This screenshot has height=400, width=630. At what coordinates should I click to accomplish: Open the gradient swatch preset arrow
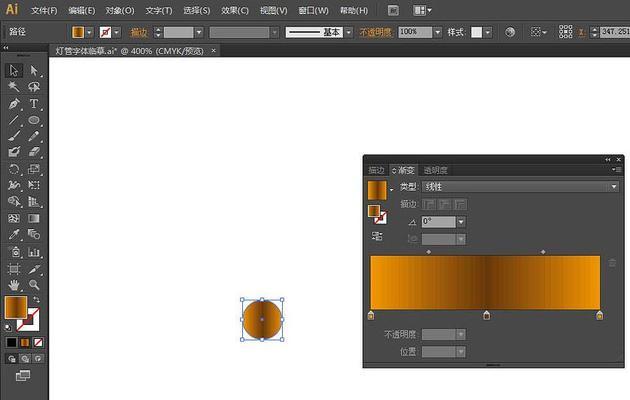pos(392,190)
